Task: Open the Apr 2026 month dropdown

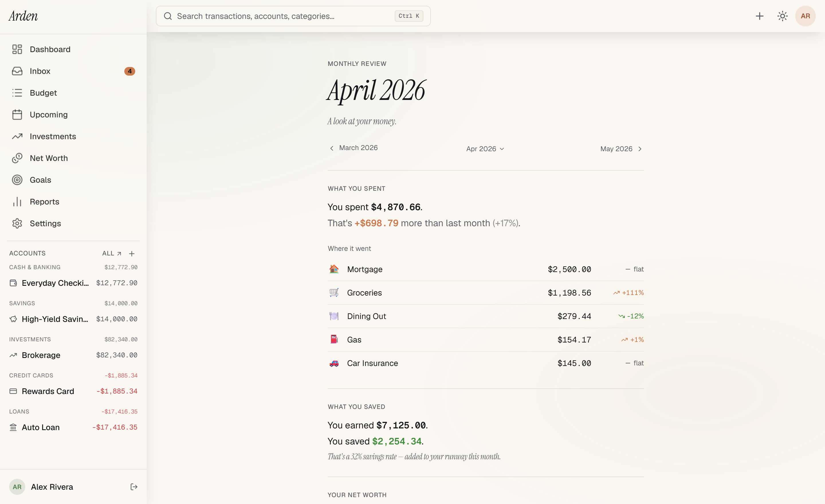Action: [485, 149]
